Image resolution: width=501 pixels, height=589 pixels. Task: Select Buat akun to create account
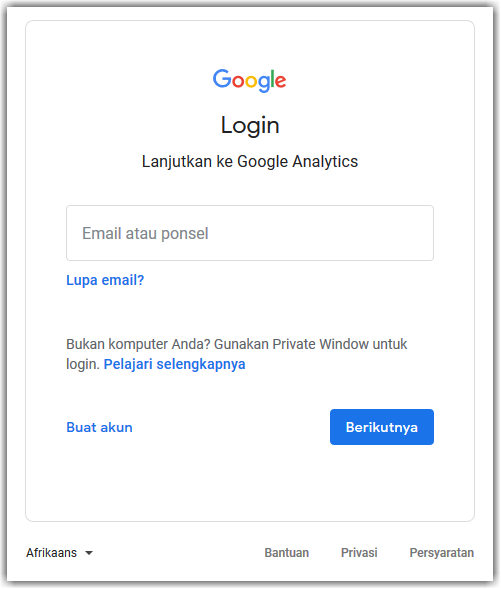[100, 427]
